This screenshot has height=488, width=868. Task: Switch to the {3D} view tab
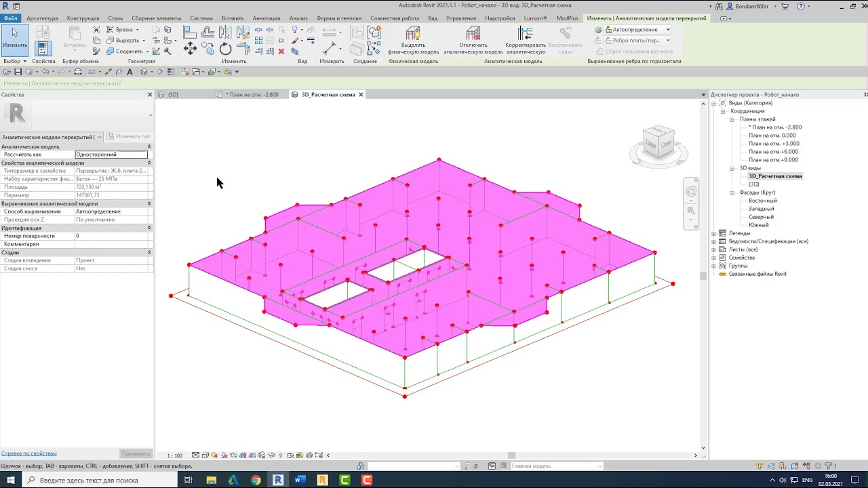173,94
